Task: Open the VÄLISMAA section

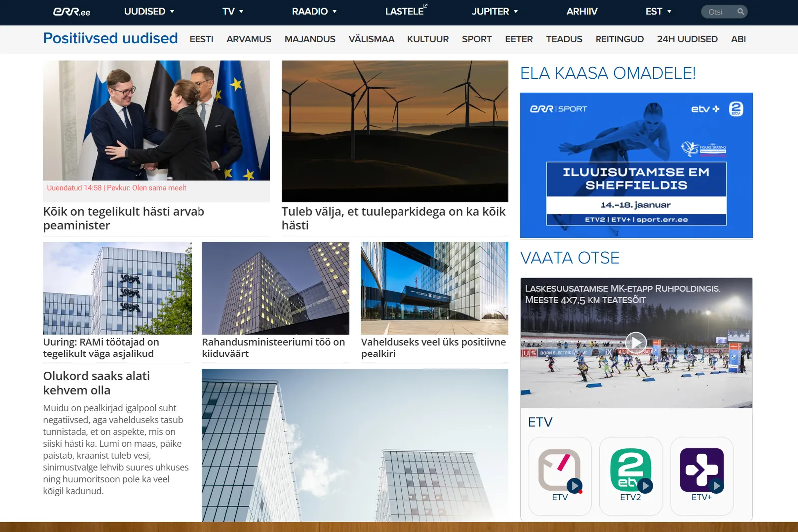Action: [x=371, y=39]
